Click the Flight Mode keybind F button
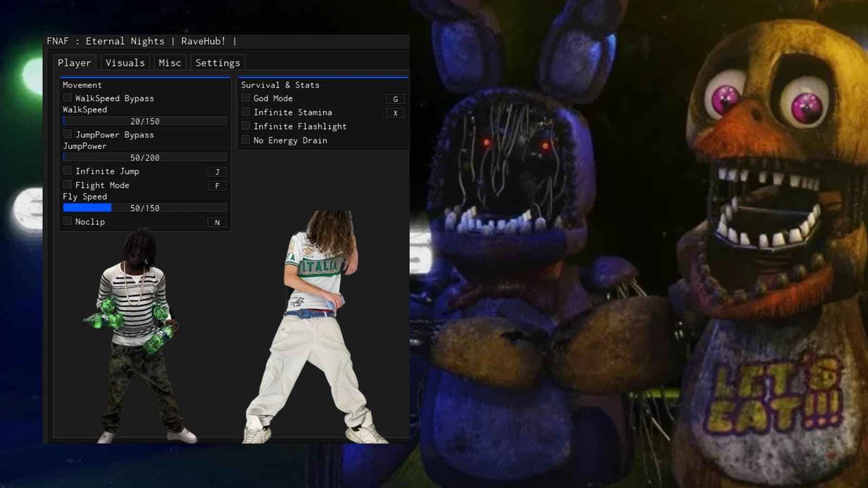 (218, 186)
